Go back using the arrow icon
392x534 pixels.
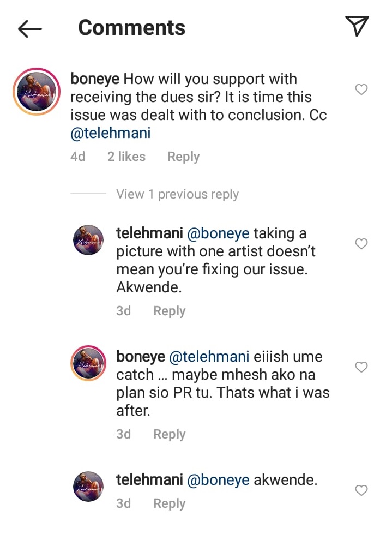click(x=30, y=28)
